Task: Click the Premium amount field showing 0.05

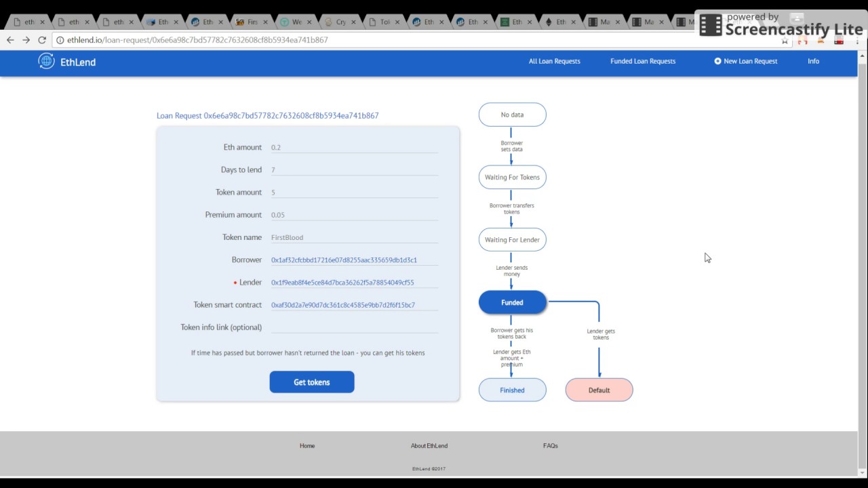Action: click(354, 215)
